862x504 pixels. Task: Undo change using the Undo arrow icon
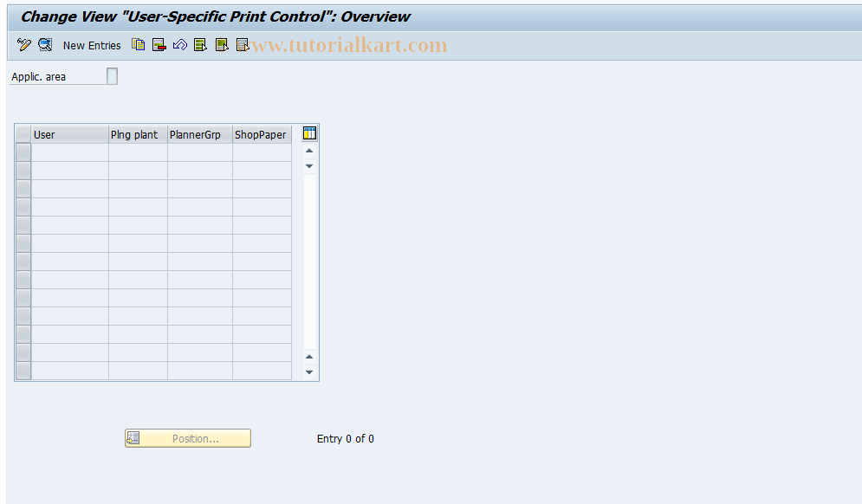click(180, 45)
